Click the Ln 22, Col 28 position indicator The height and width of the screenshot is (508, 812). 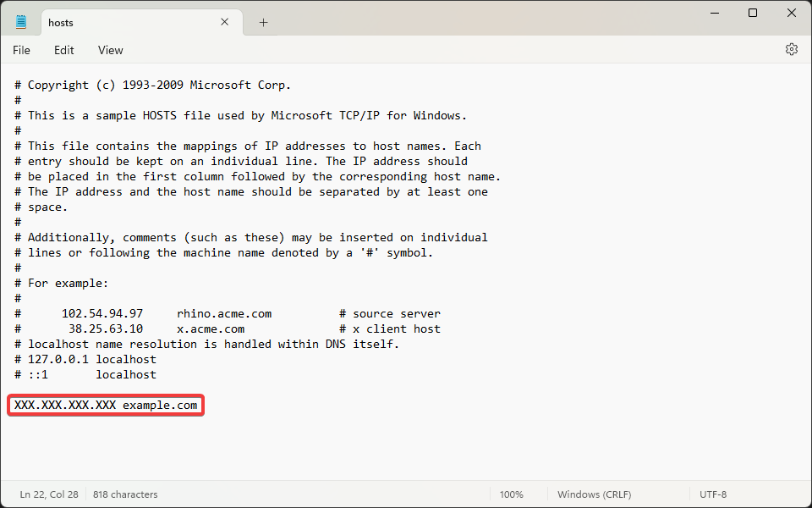(x=49, y=494)
